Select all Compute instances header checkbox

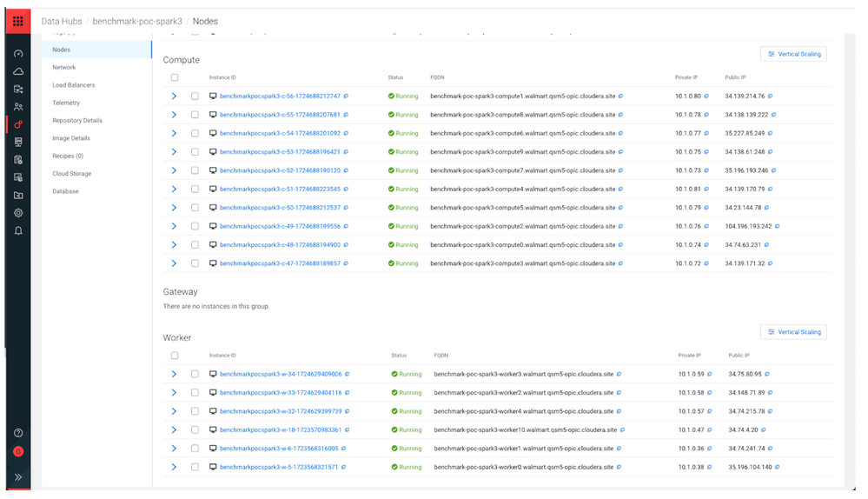click(175, 77)
